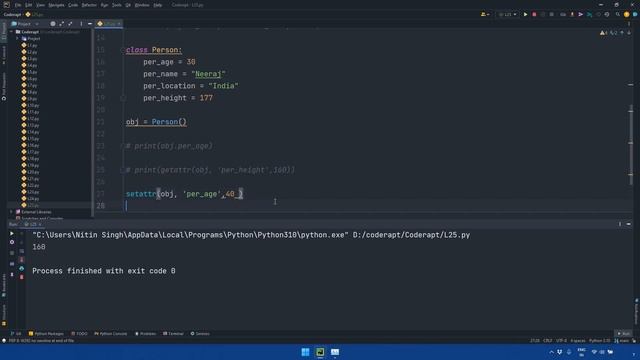The image size is (640, 360).
Task: Open Project panel options menu
Action: point(81,24)
